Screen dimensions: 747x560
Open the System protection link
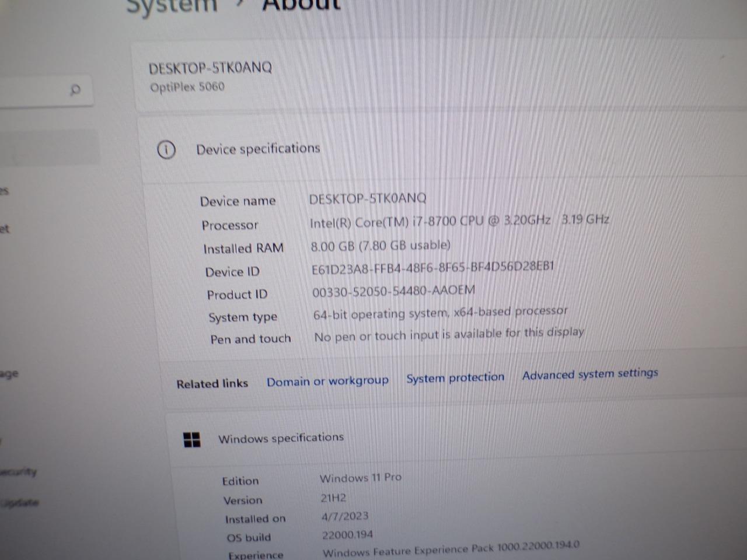click(455, 378)
